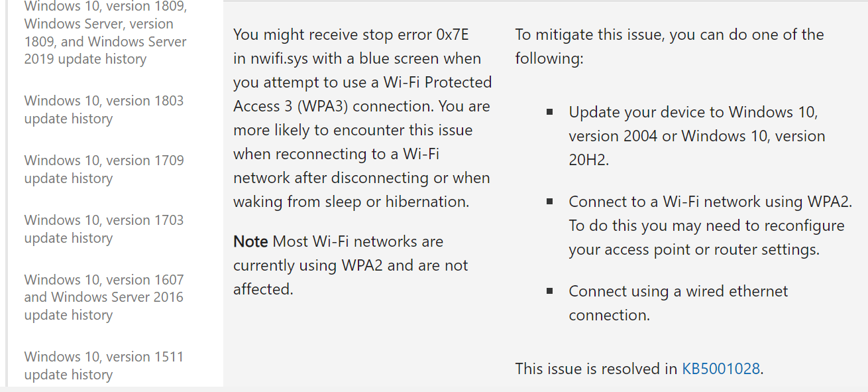The image size is (868, 392).
Task: Click bullet marker beside "Connect to a Wi-Fi network"
Action: coord(550,202)
